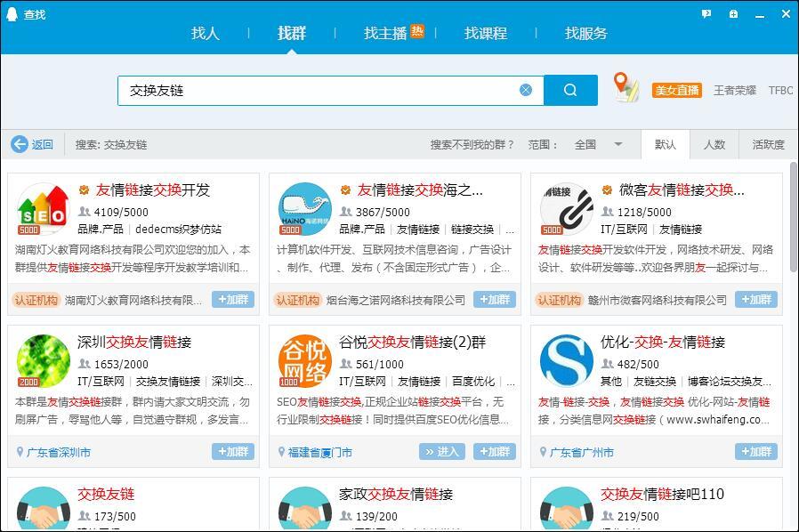
Task: Click the pin-to-desktop icon in the title bar
Action: point(732,12)
